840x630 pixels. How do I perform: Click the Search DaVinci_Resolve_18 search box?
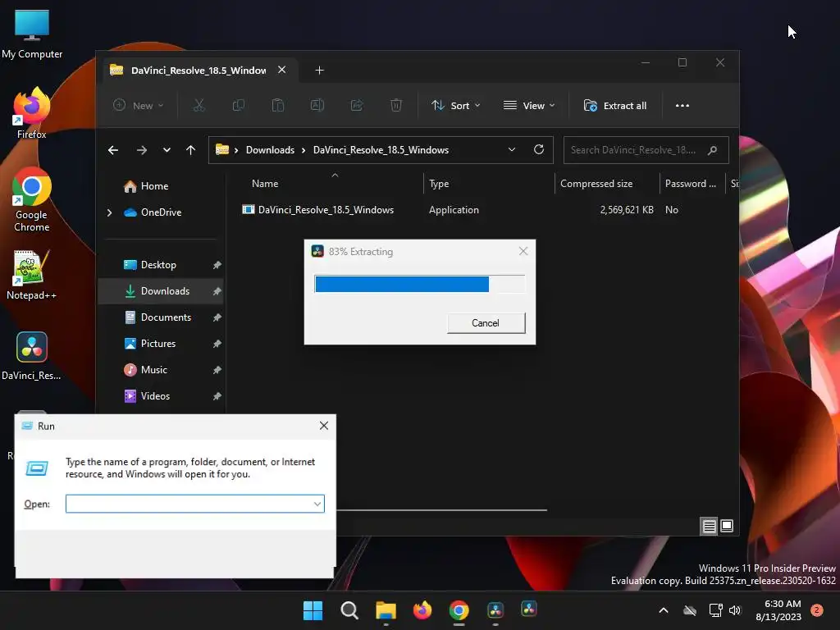coord(646,150)
